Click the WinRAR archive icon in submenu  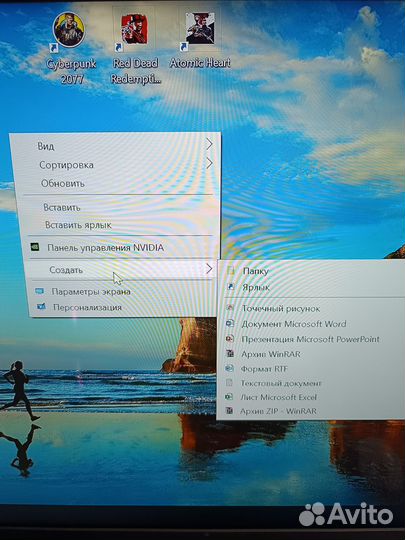coord(230,353)
